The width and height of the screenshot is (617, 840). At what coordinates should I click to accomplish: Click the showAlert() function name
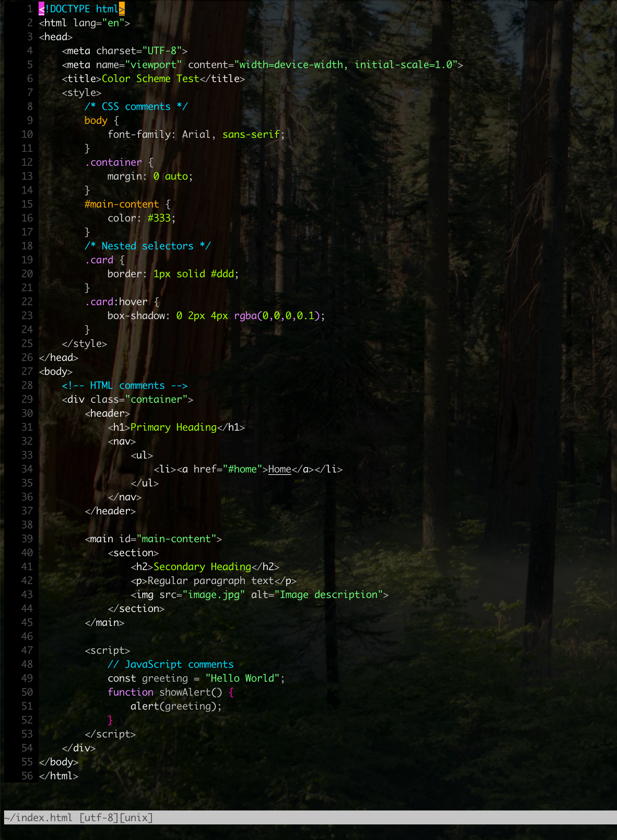pos(191,692)
